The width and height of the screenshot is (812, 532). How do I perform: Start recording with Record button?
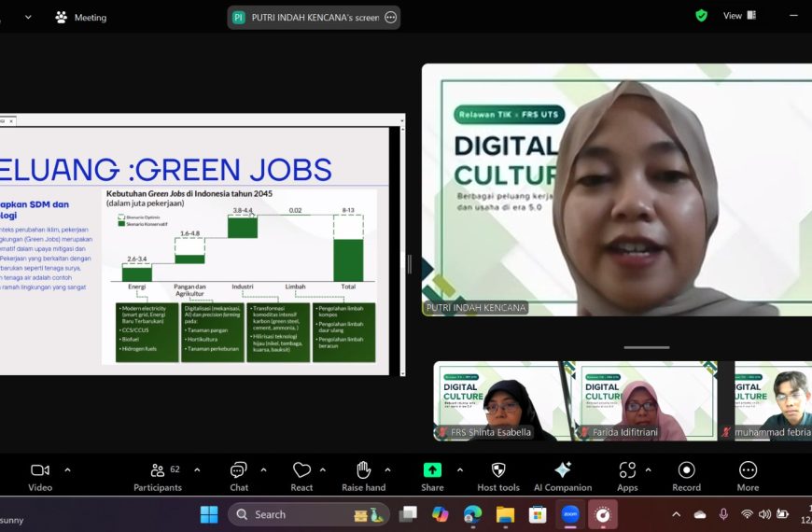686,476
